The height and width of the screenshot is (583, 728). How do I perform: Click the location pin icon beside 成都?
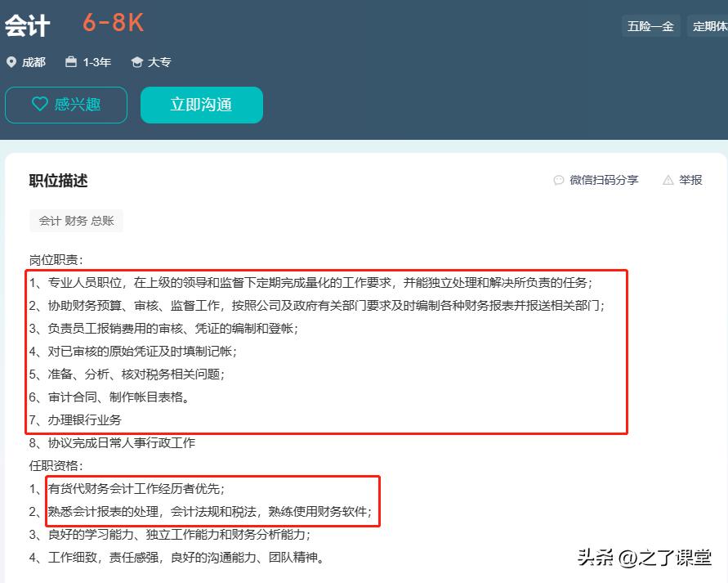click(11, 61)
